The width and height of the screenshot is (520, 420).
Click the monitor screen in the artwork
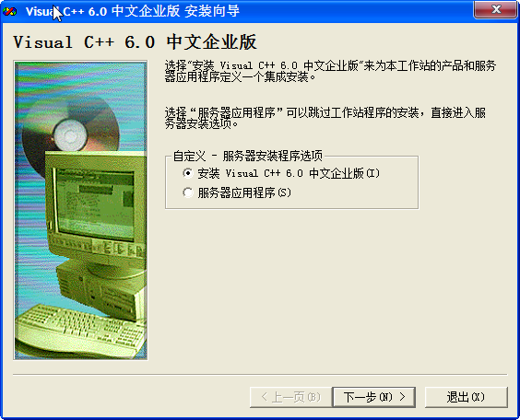(x=95, y=204)
